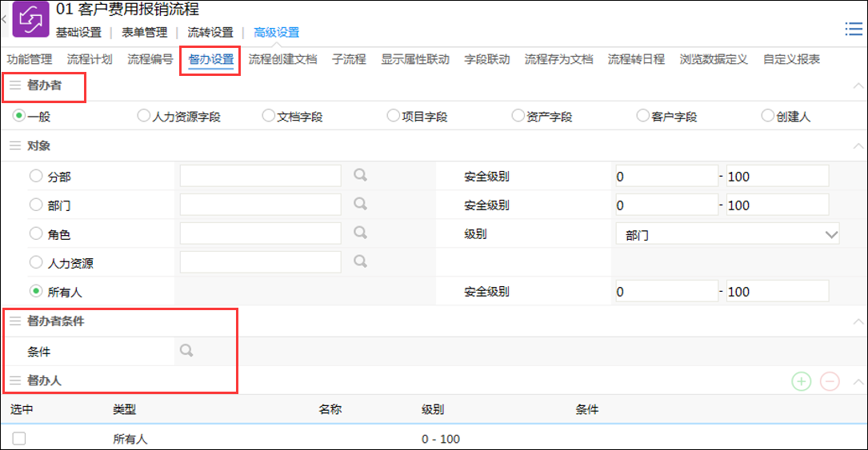Switch to 子流程 sub-tab
The width and height of the screenshot is (868, 450).
point(349,59)
